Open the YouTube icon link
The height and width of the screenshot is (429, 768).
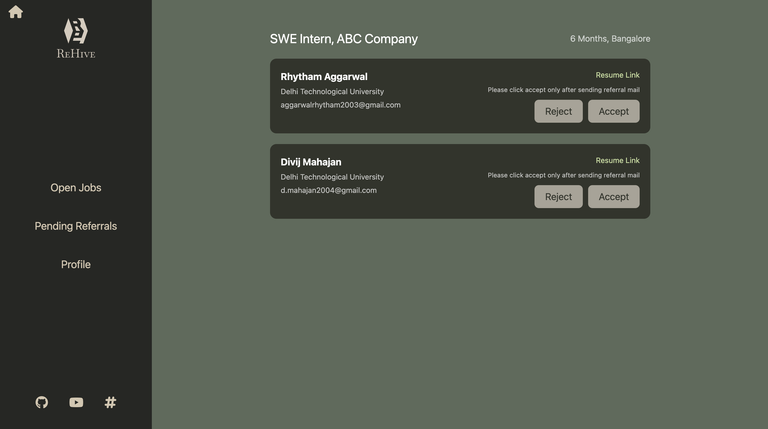[76, 402]
